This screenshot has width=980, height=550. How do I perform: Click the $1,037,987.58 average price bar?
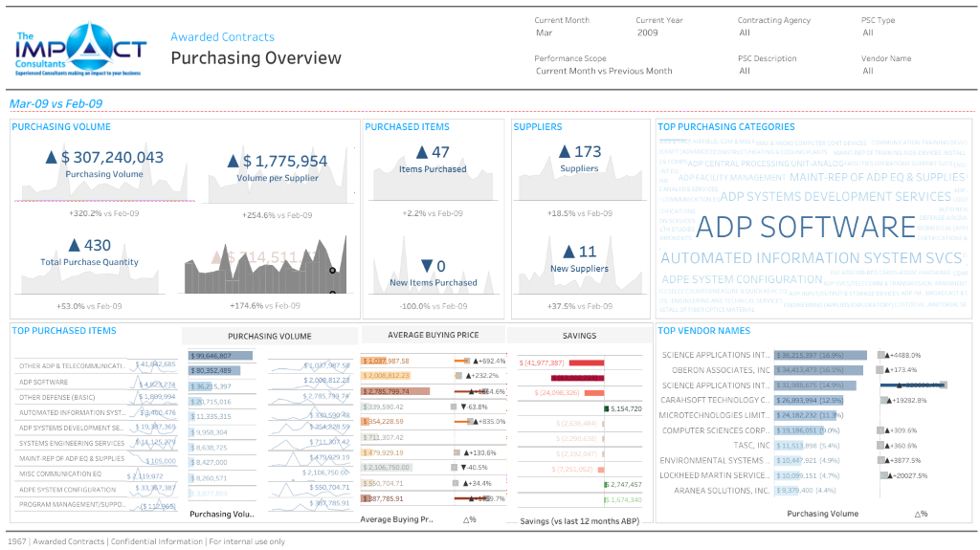[x=374, y=361]
